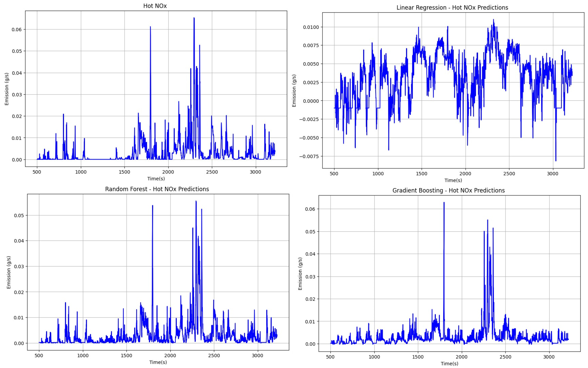Click the highest peak in Random Forest plot
The height and width of the screenshot is (368, 588).
[196, 202]
